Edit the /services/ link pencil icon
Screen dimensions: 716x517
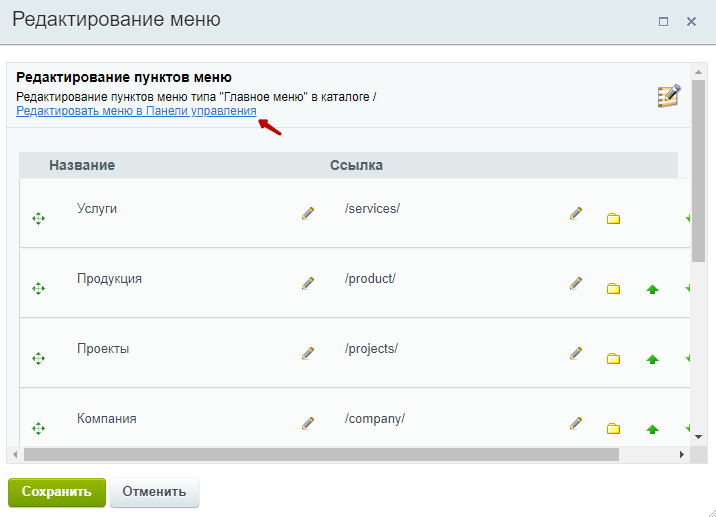coord(576,213)
